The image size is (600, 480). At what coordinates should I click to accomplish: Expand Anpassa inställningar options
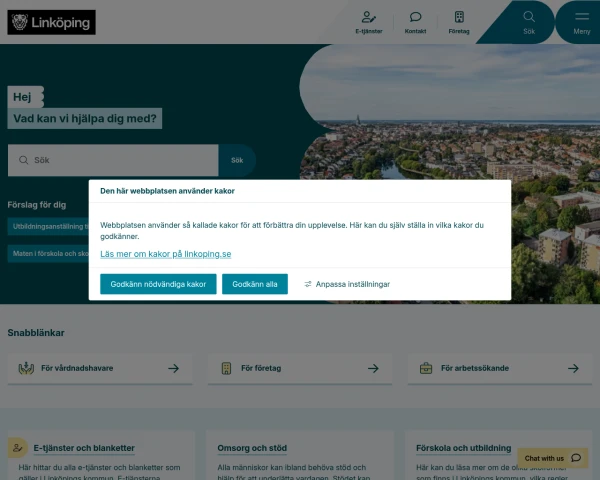[347, 284]
